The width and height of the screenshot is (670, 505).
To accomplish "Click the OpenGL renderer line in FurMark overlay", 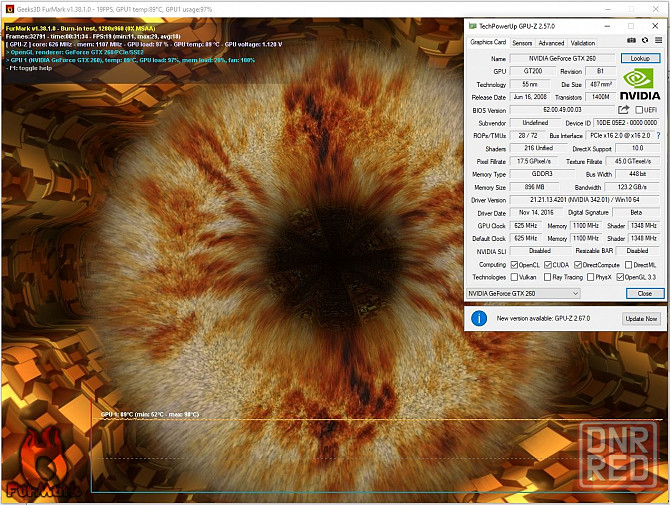I will (x=75, y=52).
